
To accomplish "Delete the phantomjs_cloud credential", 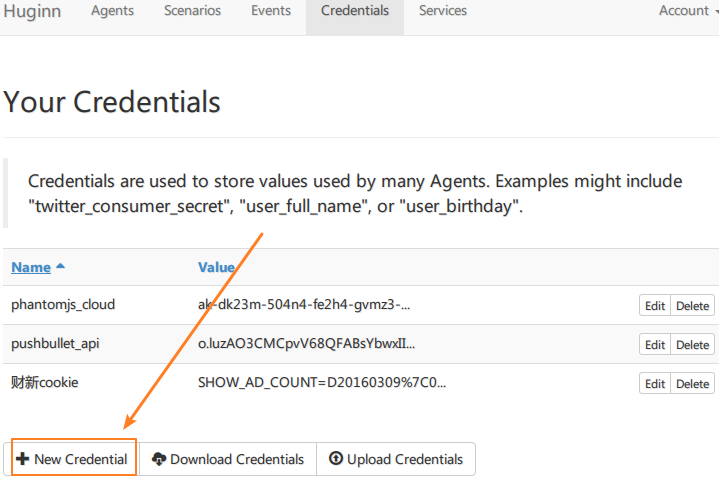I will pos(692,306).
